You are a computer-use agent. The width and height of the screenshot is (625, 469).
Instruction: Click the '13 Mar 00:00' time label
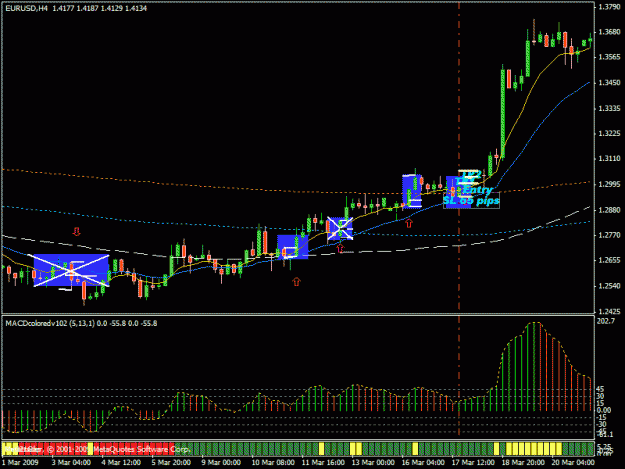(373, 463)
